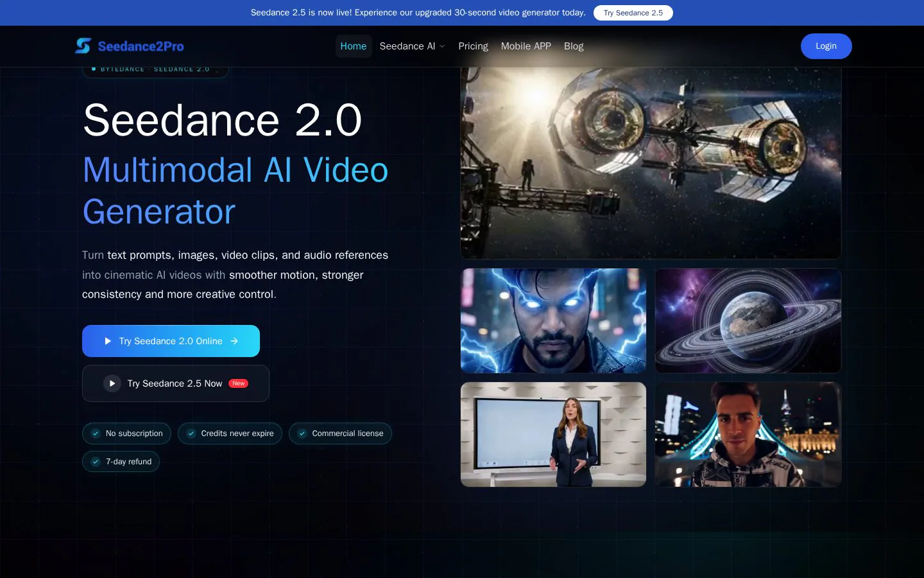Expand the Seedance AI menu chevron

(442, 46)
